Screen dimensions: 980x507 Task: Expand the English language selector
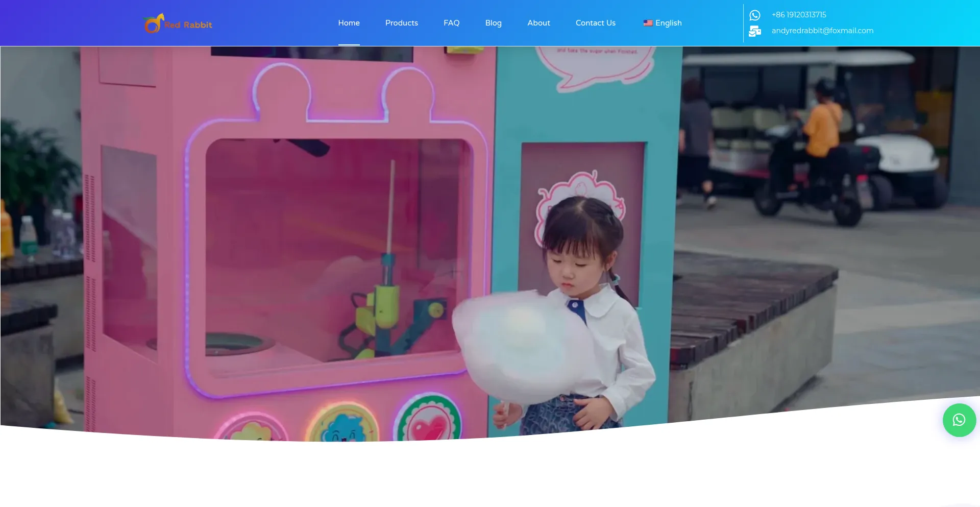(x=668, y=23)
